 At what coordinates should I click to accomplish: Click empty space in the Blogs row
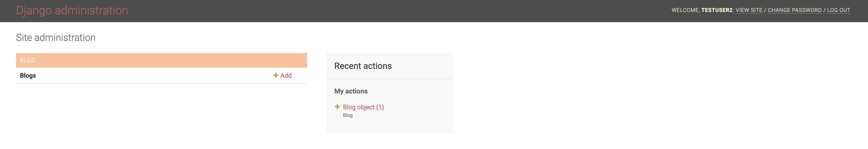point(152,75)
